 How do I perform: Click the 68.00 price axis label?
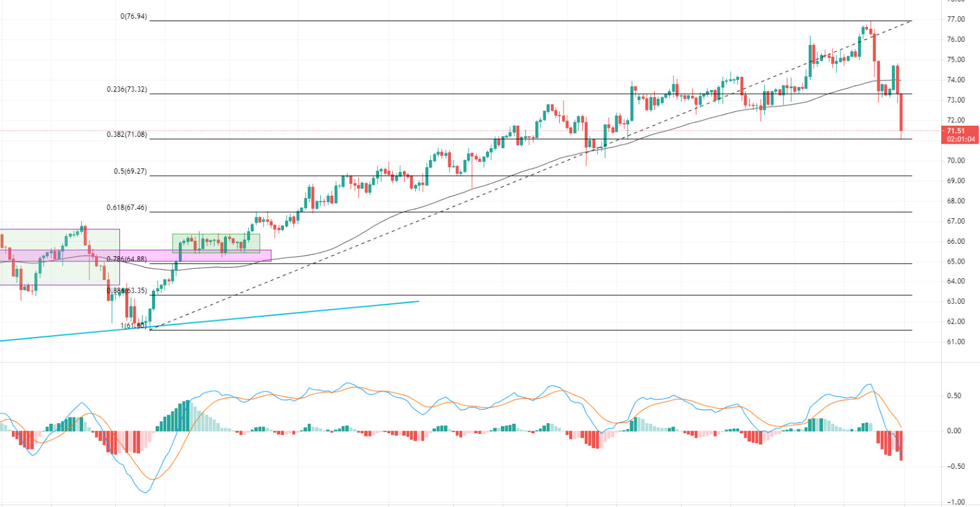click(955, 201)
